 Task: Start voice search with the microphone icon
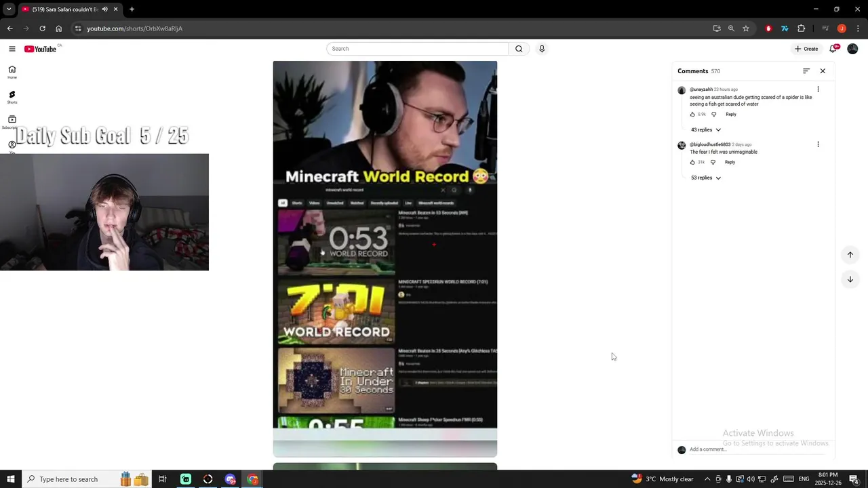click(x=542, y=49)
